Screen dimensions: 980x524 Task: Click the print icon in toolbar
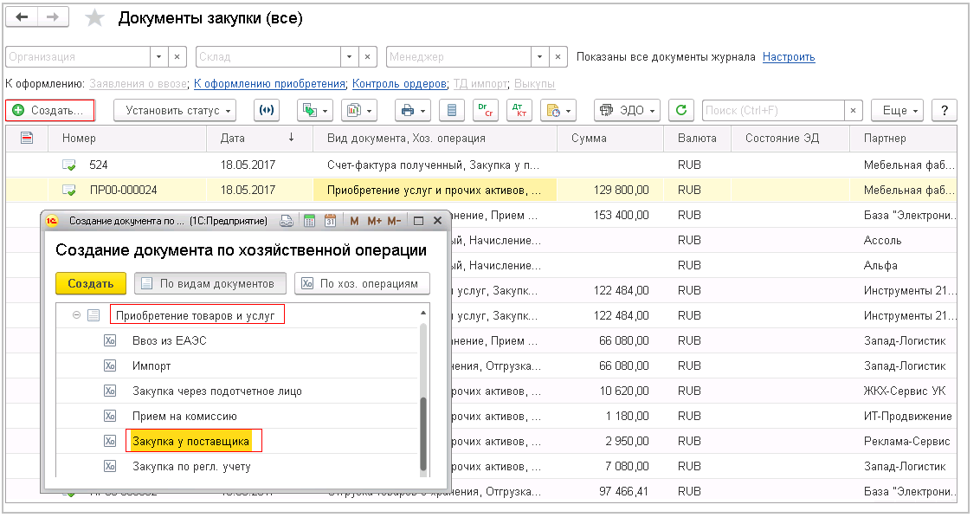pyautogui.click(x=407, y=111)
